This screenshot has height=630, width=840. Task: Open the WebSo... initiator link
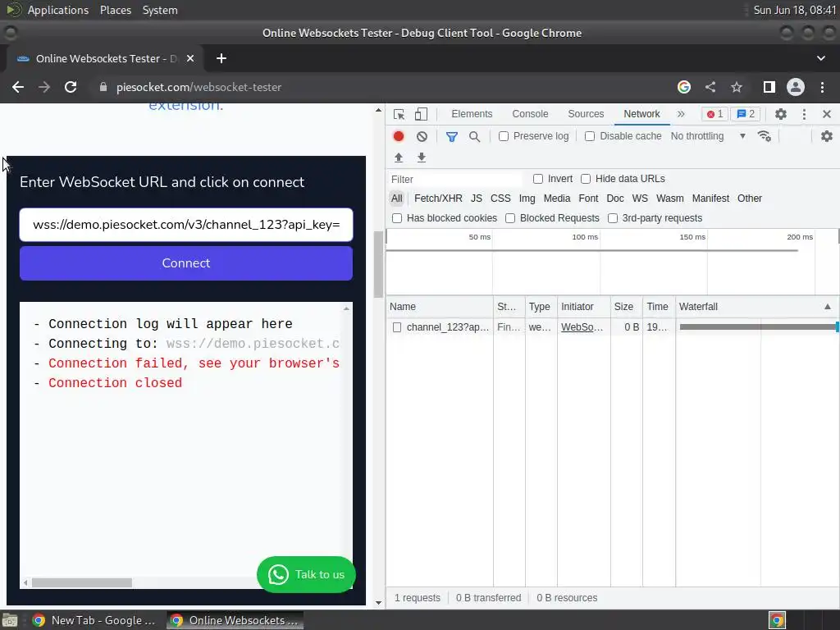pyautogui.click(x=582, y=327)
